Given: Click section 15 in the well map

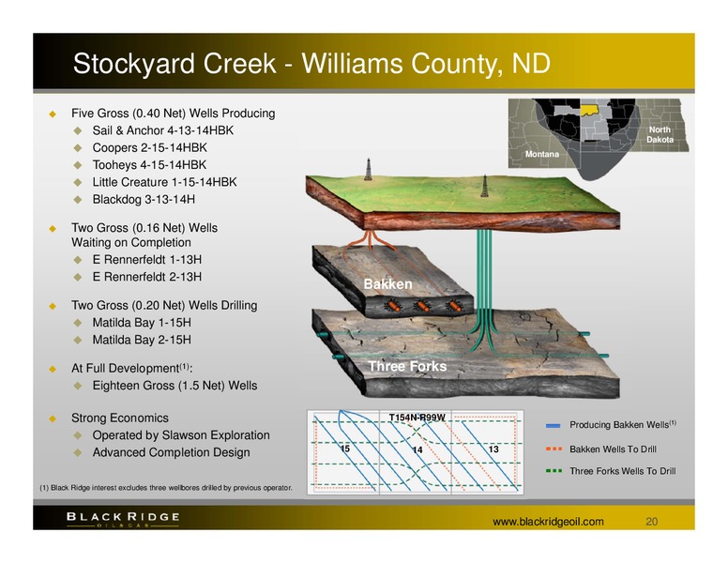Looking at the screenshot, I should [x=345, y=449].
